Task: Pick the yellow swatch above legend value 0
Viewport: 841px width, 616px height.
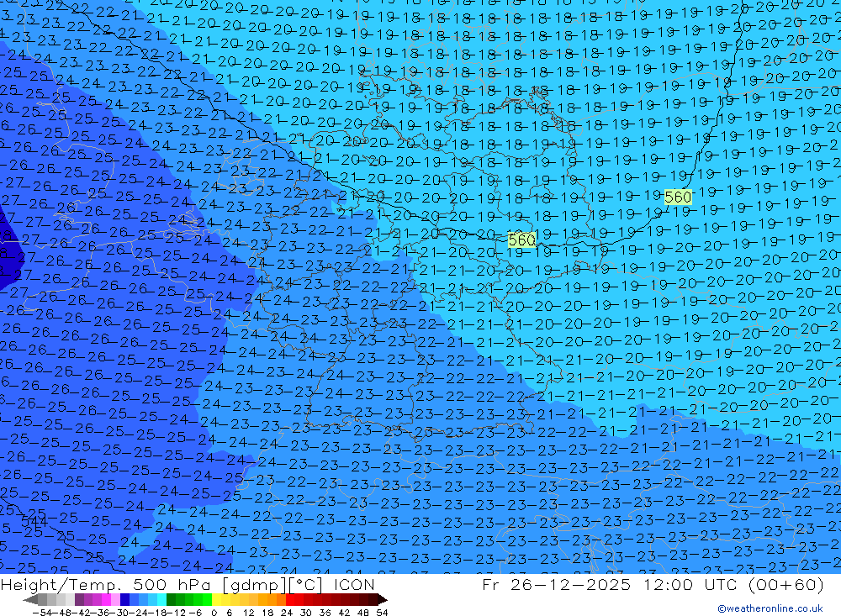Action: pyautogui.click(x=217, y=600)
